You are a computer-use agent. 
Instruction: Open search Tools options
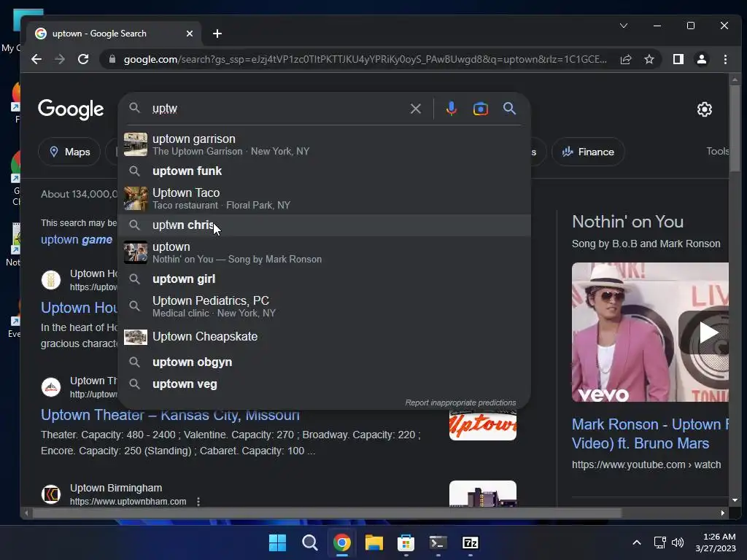pyautogui.click(x=717, y=151)
